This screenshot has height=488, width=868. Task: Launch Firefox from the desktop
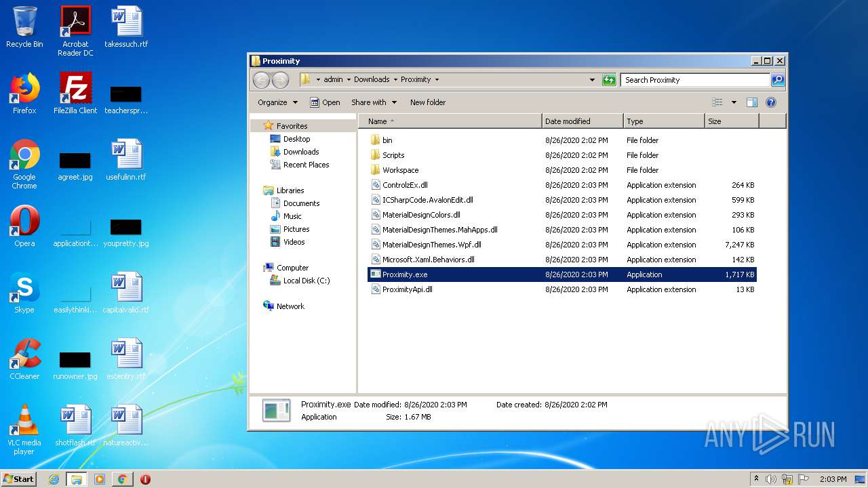click(x=24, y=94)
